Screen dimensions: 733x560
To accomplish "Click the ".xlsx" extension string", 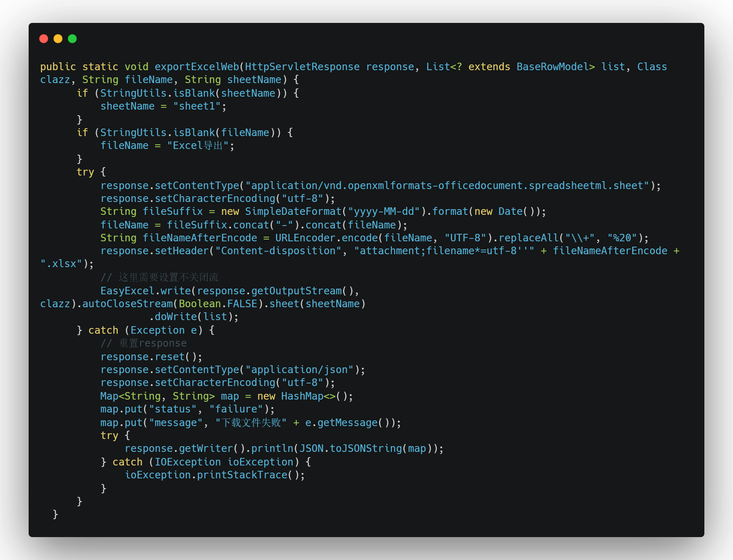I will (61, 264).
